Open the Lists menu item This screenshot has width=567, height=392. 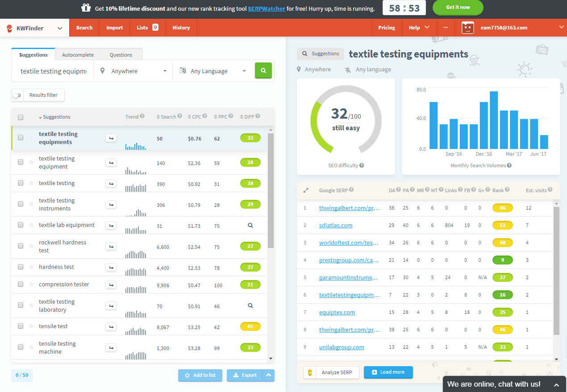(x=147, y=28)
